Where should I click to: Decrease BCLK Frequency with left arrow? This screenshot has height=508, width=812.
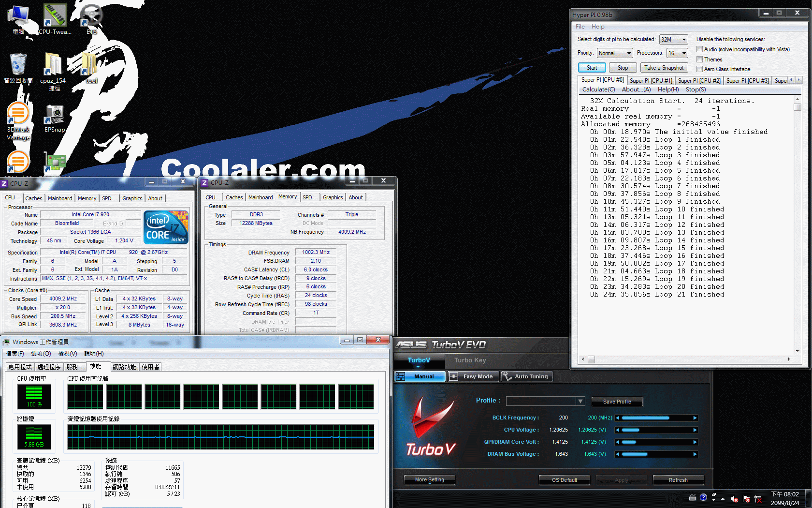(617, 418)
